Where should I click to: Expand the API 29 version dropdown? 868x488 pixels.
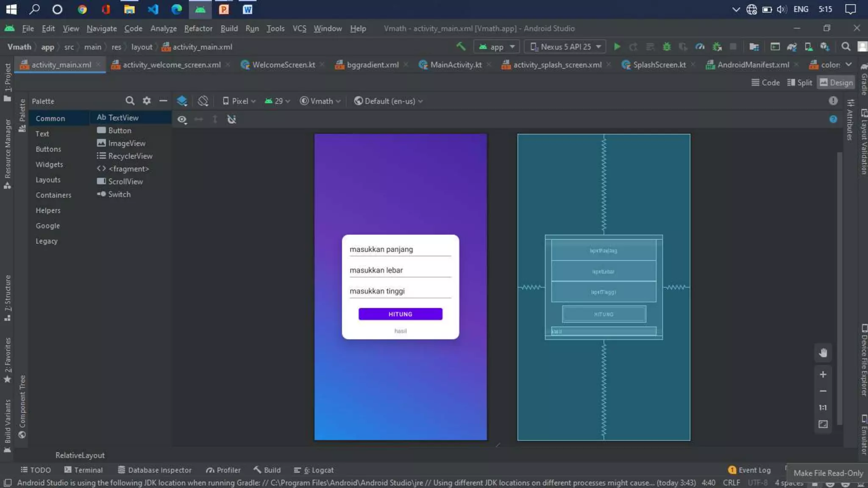click(278, 101)
